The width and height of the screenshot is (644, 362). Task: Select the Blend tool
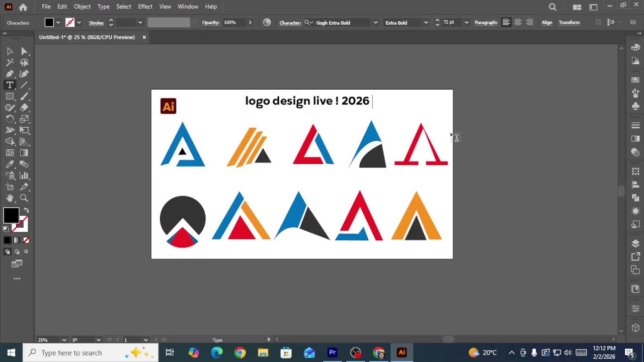pyautogui.click(x=24, y=164)
